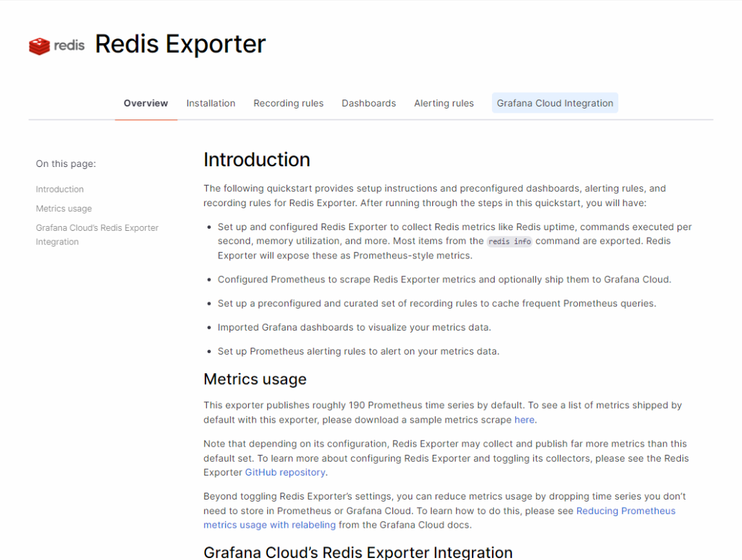Select the Alerting rules tab
Screen dimensions: 742x560
[444, 103]
